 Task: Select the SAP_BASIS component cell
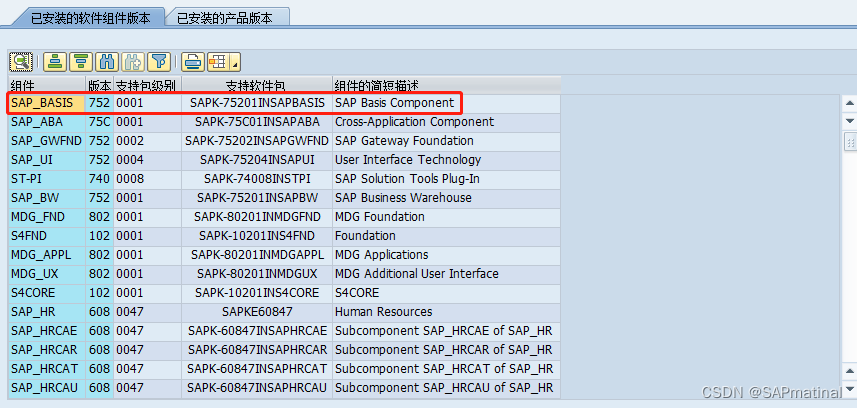(x=47, y=103)
